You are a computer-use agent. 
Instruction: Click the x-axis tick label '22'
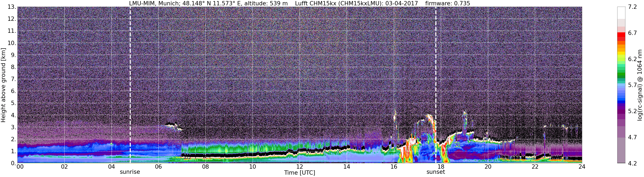(x=535, y=167)
